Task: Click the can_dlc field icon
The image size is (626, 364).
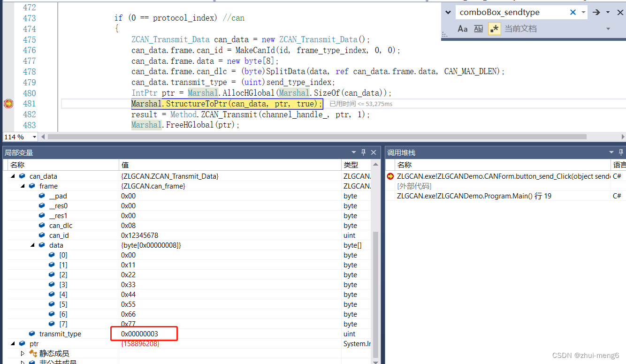Action: 42,226
